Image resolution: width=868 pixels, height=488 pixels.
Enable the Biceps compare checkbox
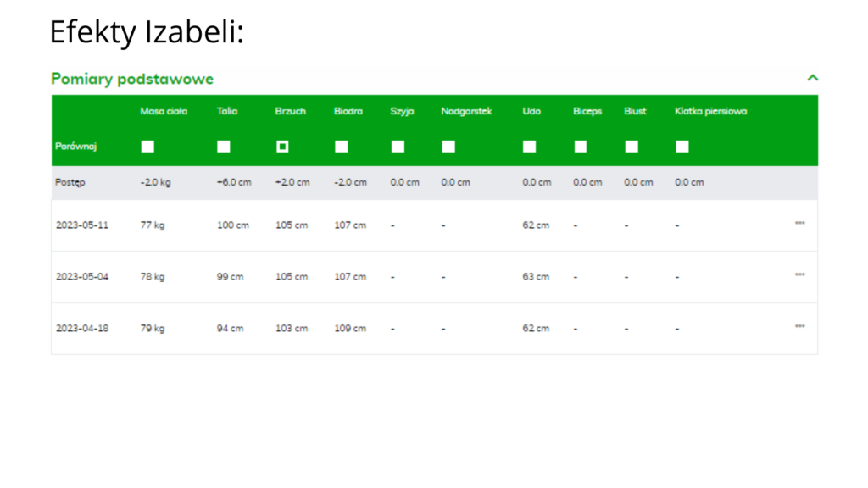click(x=581, y=147)
